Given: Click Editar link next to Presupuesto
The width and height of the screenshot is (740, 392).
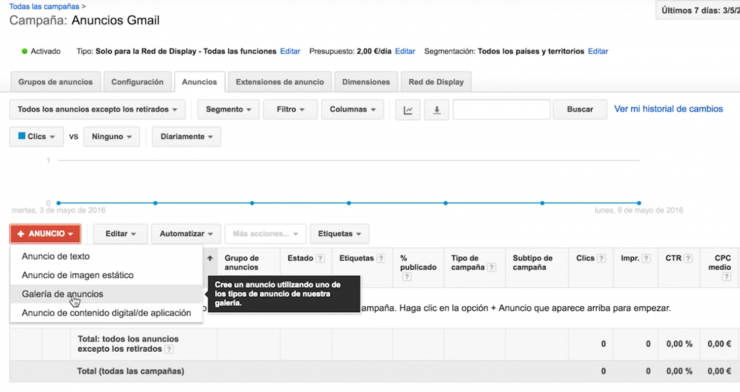Looking at the screenshot, I should (405, 51).
